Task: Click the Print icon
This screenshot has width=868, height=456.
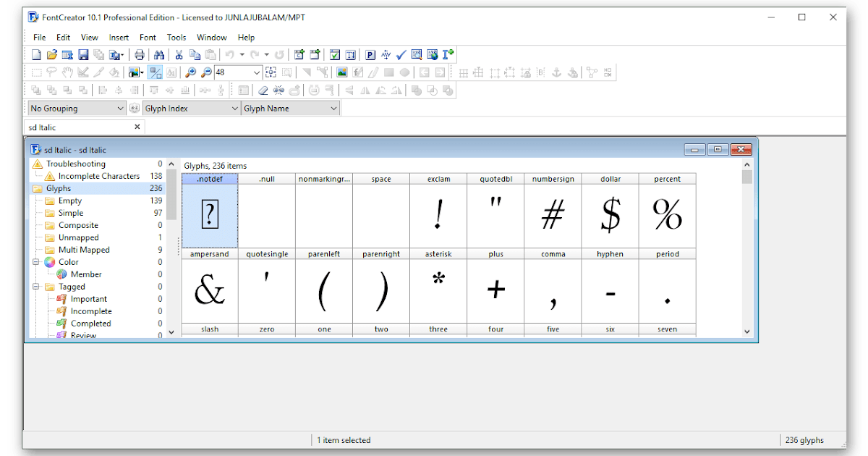Action: pos(140,54)
